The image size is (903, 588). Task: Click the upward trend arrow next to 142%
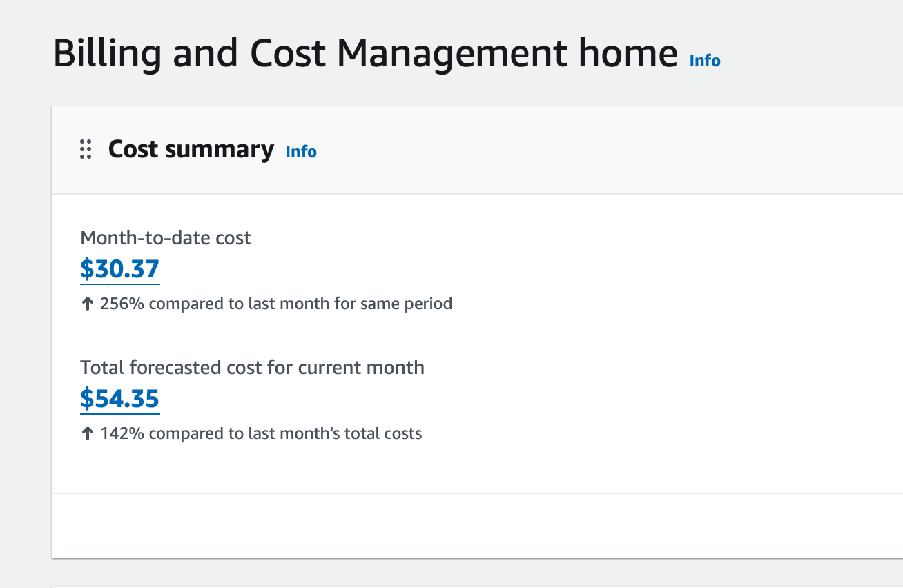click(88, 433)
